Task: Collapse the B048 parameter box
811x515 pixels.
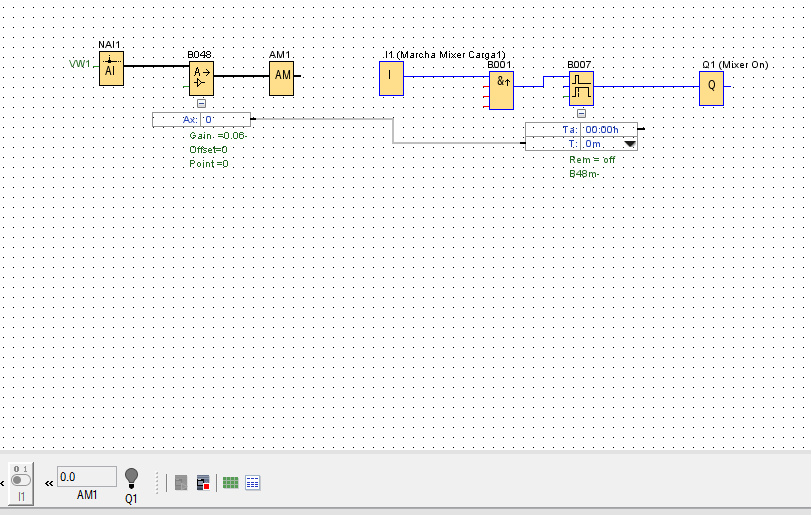Action: click(x=201, y=103)
